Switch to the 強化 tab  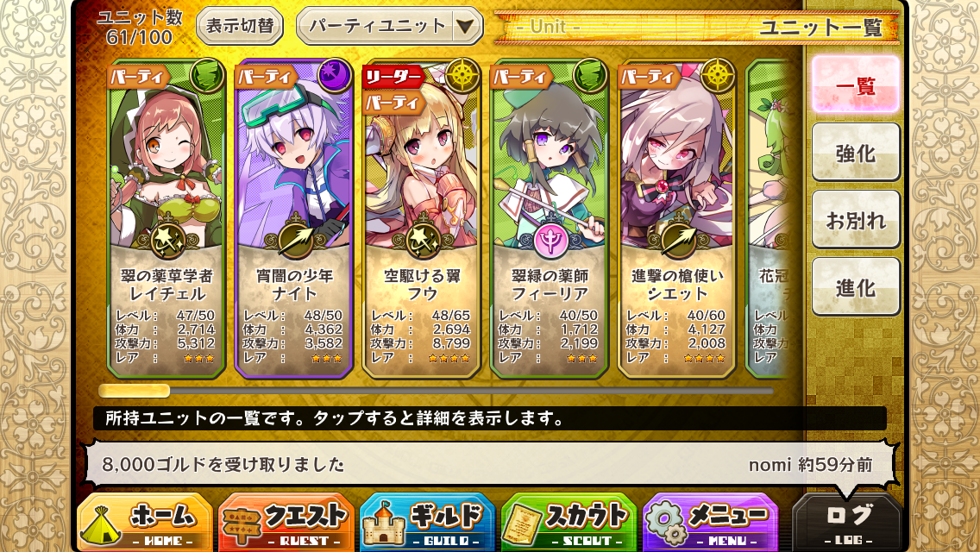click(x=856, y=152)
